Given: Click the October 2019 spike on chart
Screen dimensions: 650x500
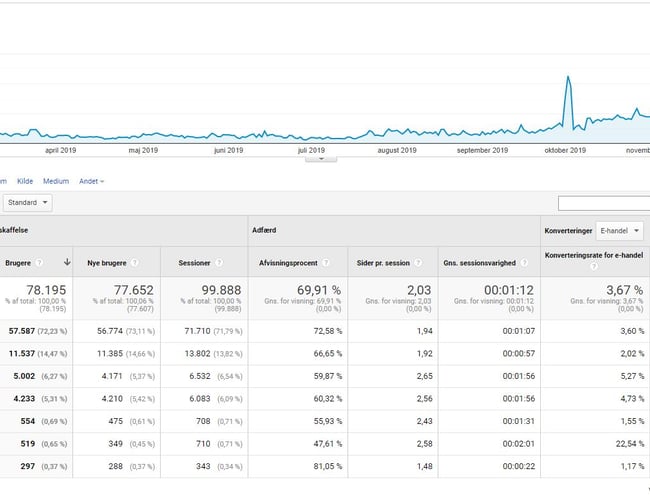Looking at the screenshot, I should (568, 78).
